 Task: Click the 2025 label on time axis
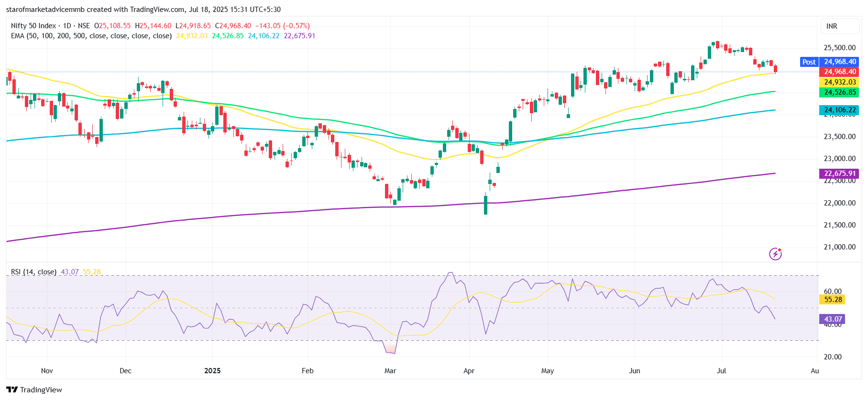click(212, 371)
